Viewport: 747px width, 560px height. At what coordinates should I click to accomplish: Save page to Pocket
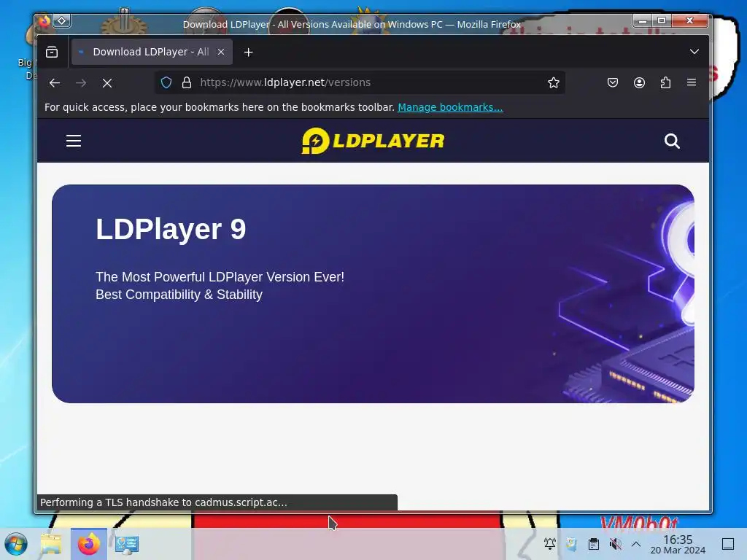click(613, 82)
